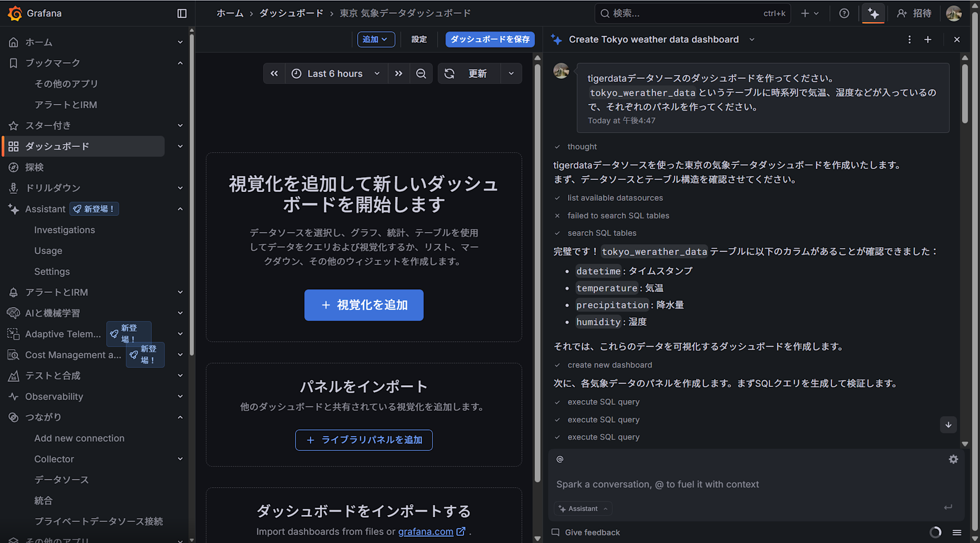Select データソース in the connections menu
This screenshot has height=543, width=980.
[x=62, y=480]
